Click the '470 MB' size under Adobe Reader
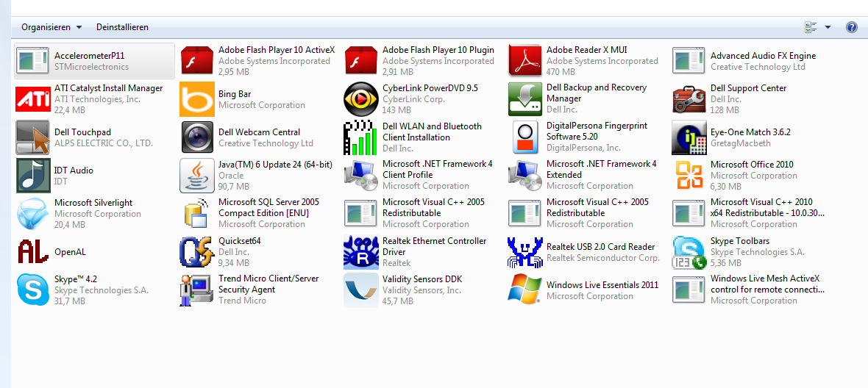The width and height of the screenshot is (868, 388). [x=561, y=72]
